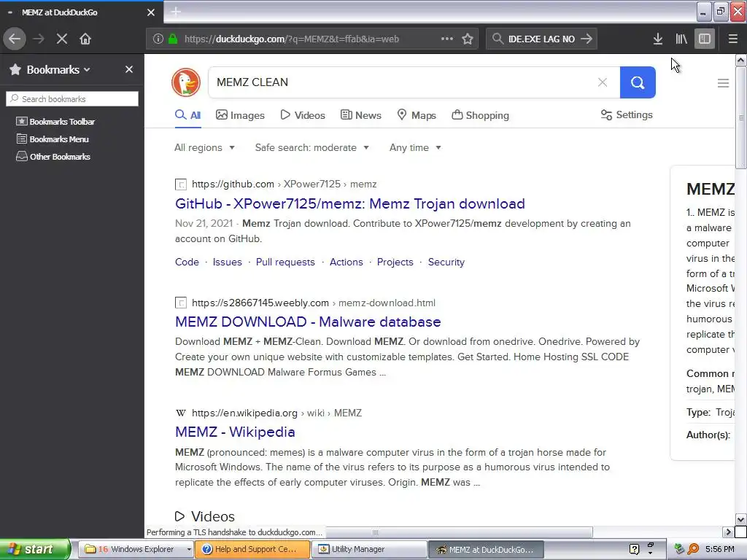Viewport: 747px width, 560px height.
Task: Open the Videos section heading
Action: tap(205, 516)
